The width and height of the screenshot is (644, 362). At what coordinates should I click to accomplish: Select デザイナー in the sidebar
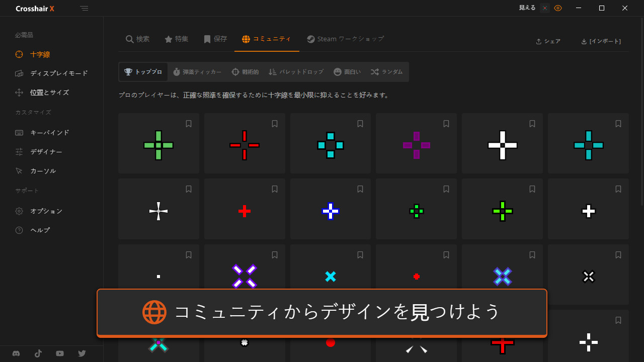point(46,152)
